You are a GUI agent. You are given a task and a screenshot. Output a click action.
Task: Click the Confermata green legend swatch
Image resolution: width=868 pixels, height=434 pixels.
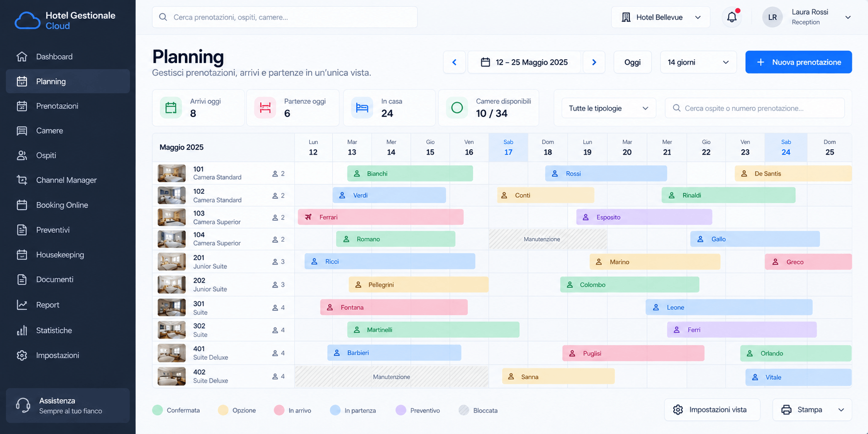point(157,410)
